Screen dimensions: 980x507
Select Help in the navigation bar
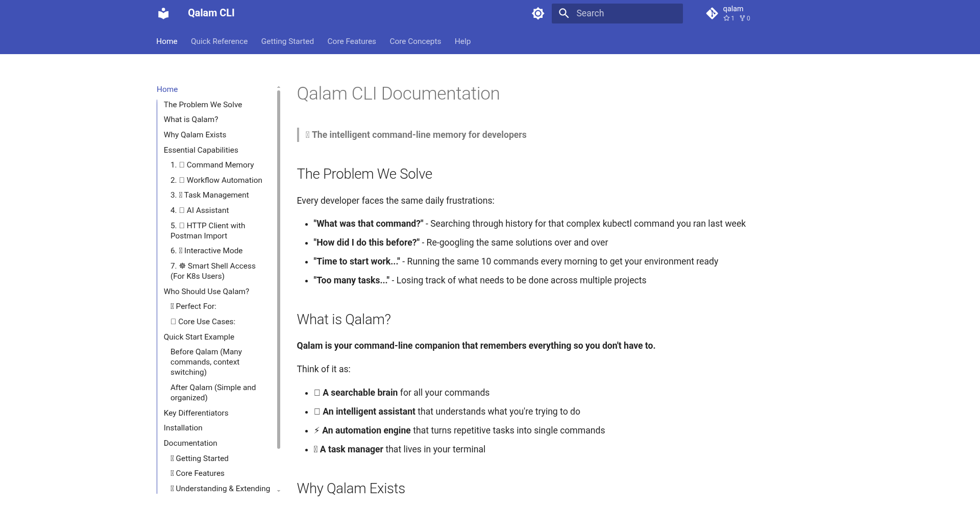(462, 41)
